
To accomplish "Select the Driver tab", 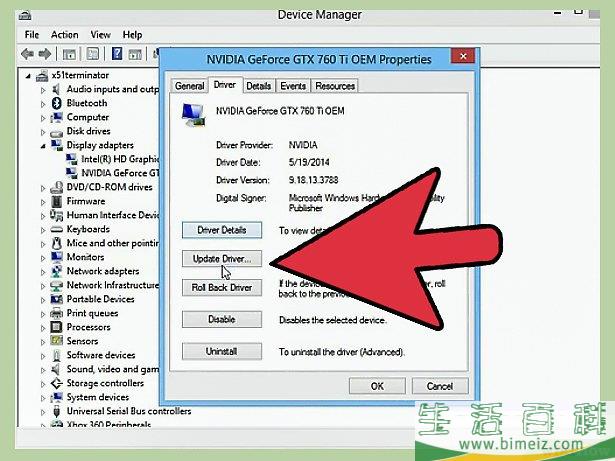I will point(225,85).
